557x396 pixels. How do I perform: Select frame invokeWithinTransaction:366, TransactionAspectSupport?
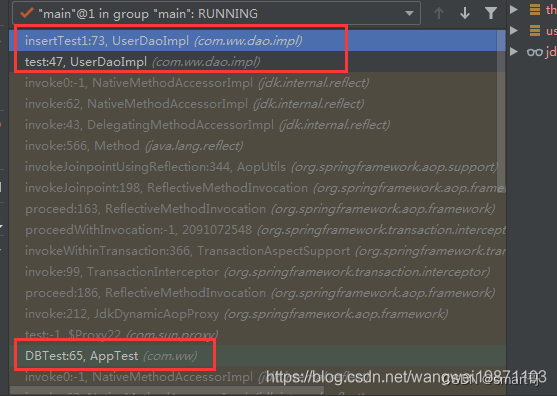pos(257,250)
